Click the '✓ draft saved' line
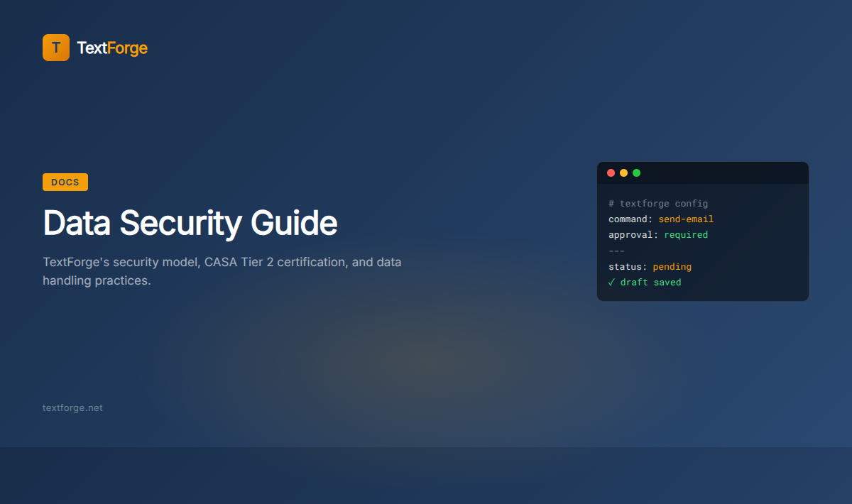 pos(645,283)
